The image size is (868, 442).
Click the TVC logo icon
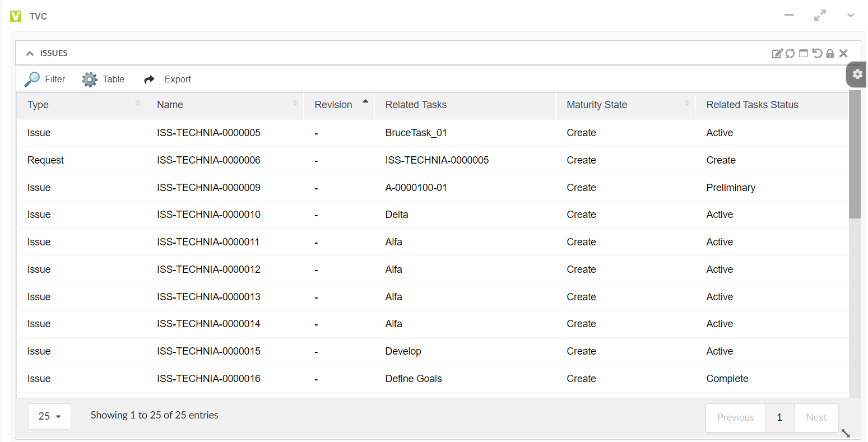pos(16,16)
